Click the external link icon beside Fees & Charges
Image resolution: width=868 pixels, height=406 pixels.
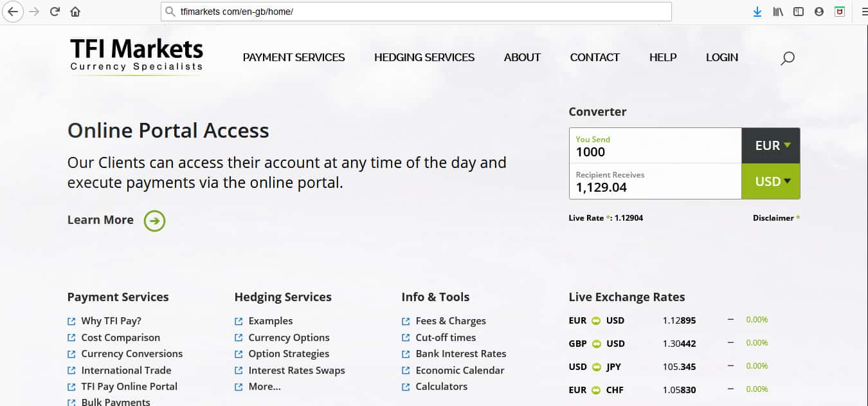pos(406,321)
